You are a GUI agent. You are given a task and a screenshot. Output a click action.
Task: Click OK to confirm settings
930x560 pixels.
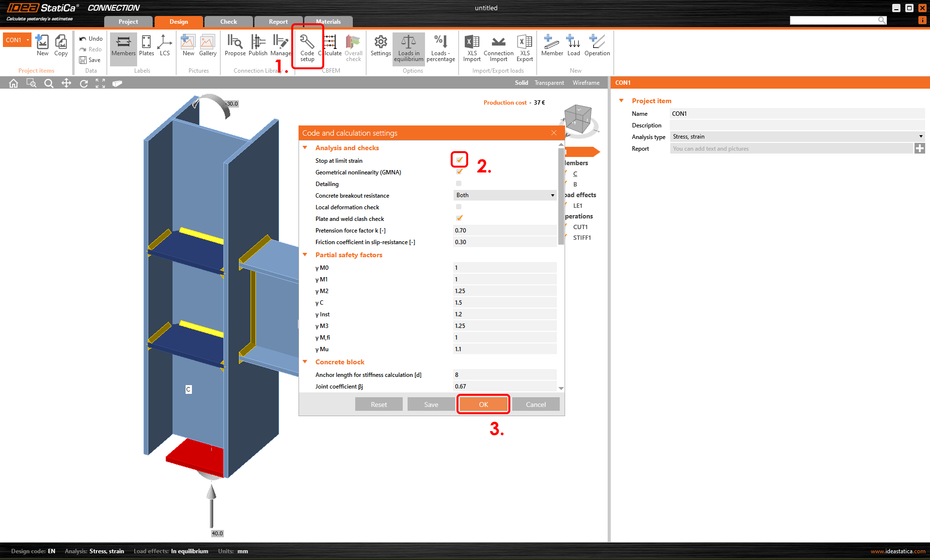483,404
